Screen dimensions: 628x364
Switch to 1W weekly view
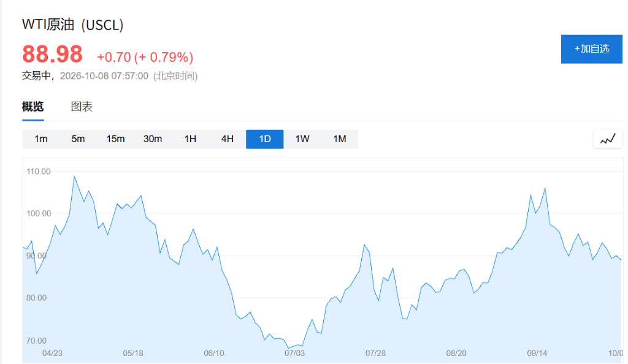coord(302,139)
